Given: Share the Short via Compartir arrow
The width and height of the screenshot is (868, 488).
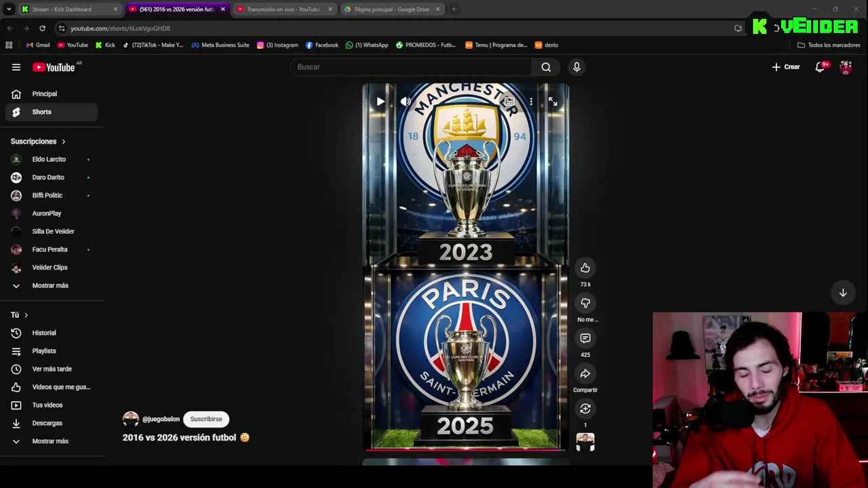Looking at the screenshot, I should 585,373.
